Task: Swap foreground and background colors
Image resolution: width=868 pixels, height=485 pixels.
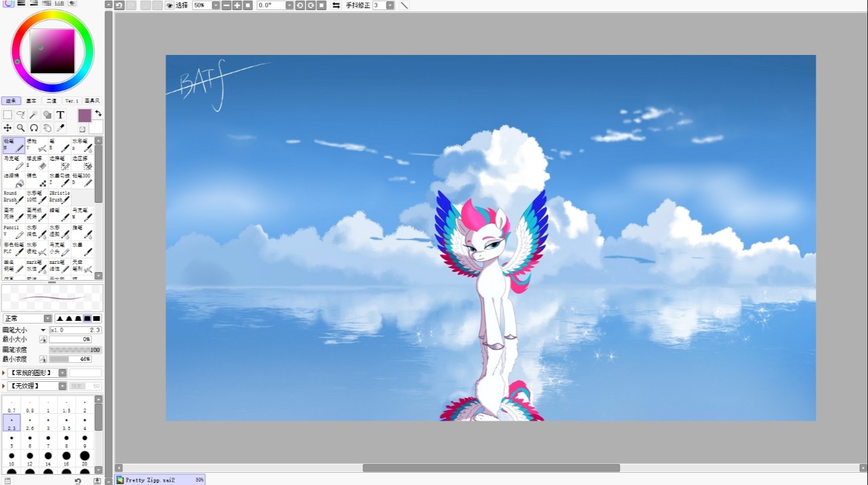Action: 98,113
